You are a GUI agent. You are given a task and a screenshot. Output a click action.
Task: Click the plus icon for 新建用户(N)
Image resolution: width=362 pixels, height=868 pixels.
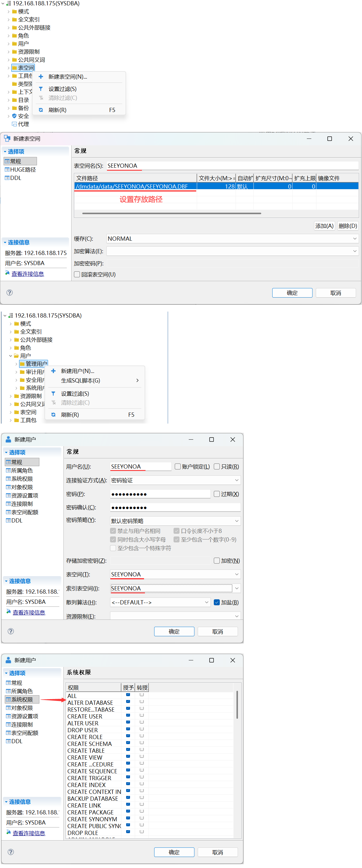pyautogui.click(x=53, y=371)
